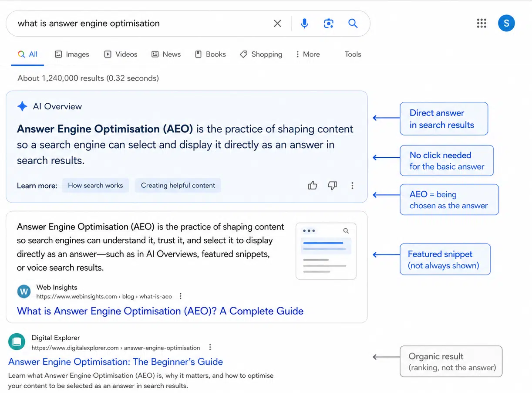Run the search with the magnifying glass icon

click(353, 24)
